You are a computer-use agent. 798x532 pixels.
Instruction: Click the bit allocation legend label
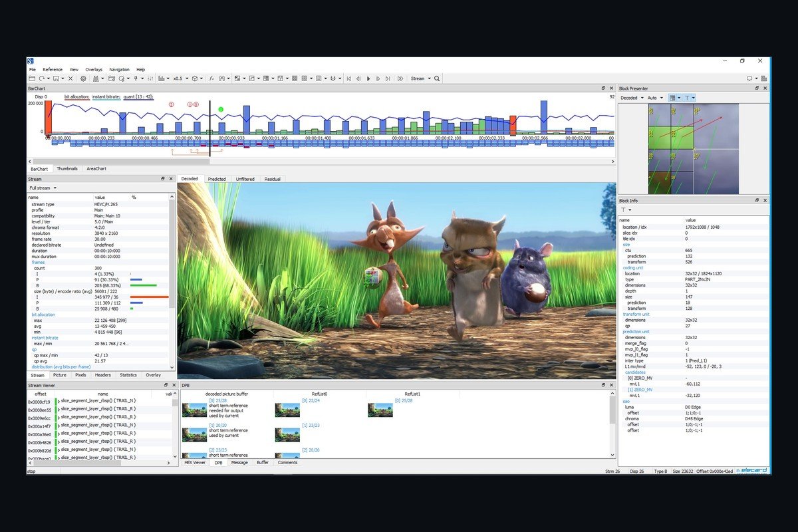click(x=76, y=97)
